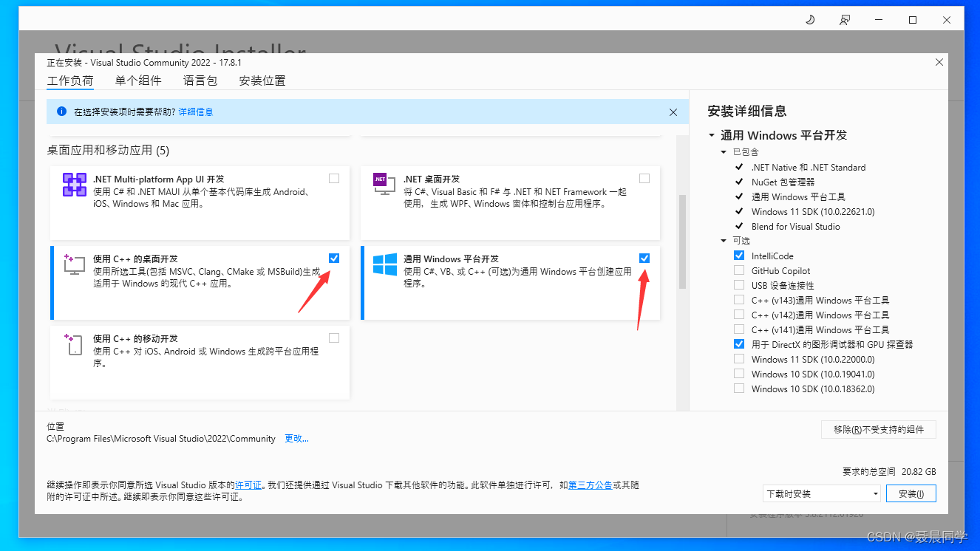Click the dark theme moon icon
This screenshot has height=551, width=980.
click(810, 20)
